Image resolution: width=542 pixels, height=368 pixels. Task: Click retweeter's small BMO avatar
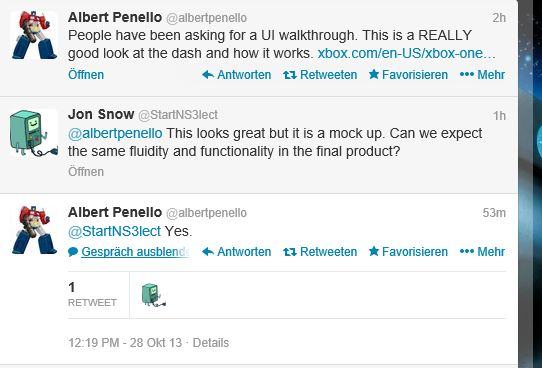coord(153,294)
